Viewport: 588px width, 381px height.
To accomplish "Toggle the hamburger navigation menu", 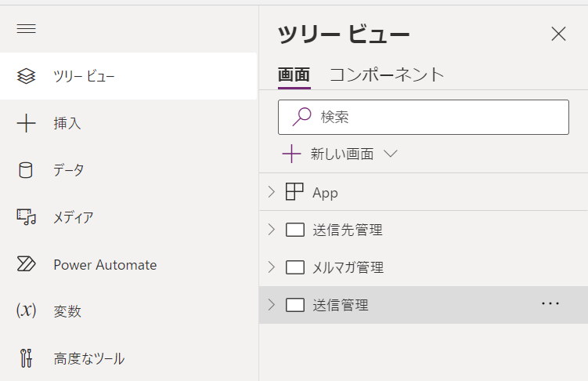I will [x=27, y=28].
